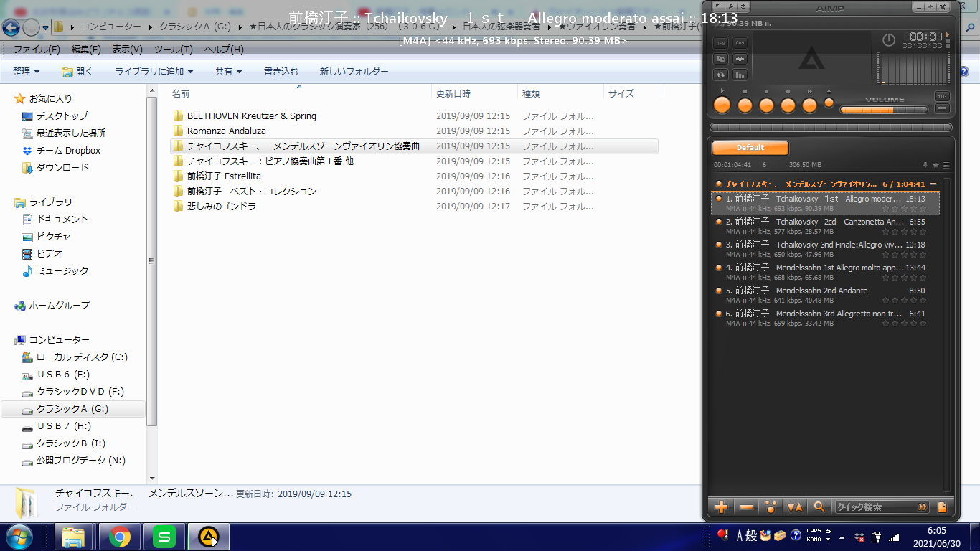
Task: Click the add files plus icon
Action: coord(722,507)
